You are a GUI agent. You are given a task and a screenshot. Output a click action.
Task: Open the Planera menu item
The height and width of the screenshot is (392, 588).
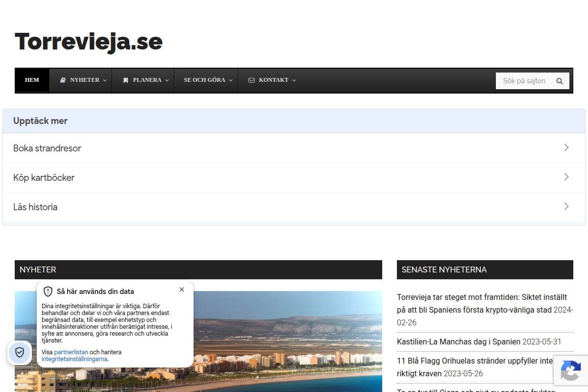[x=143, y=80]
